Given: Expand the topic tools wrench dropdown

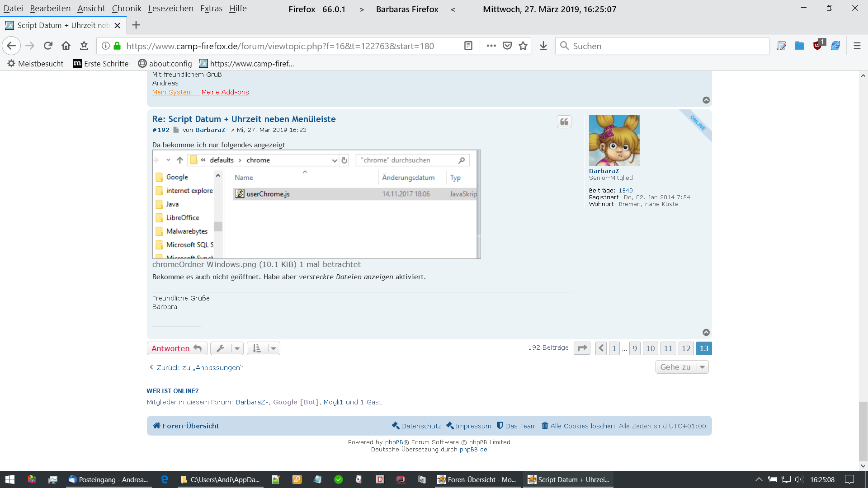Looking at the screenshot, I should coord(227,348).
